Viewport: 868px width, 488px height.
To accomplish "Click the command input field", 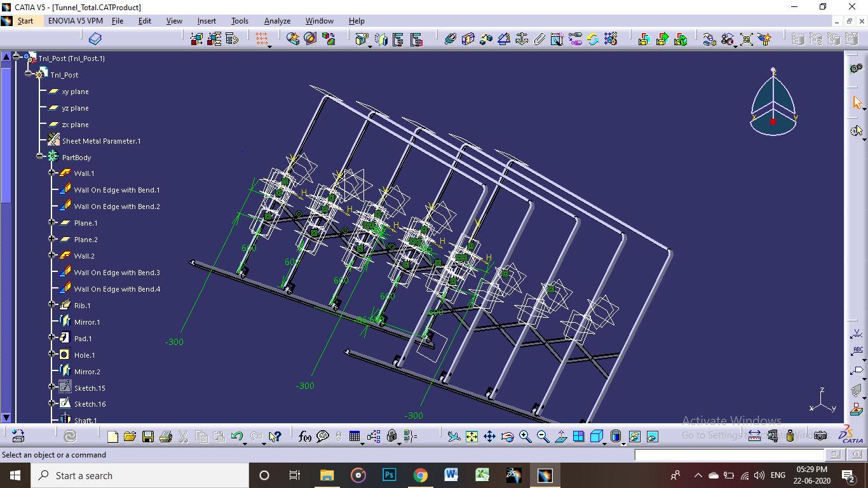I will [x=729, y=454].
